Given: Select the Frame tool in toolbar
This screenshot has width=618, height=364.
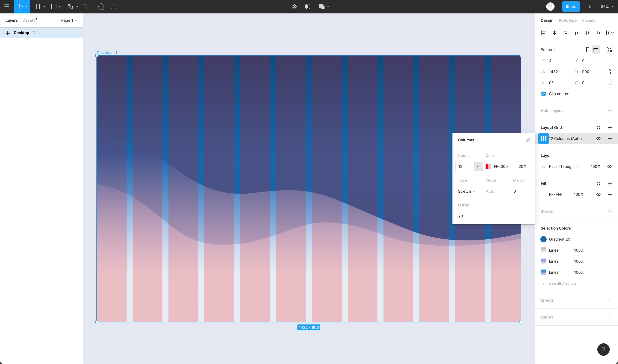Looking at the screenshot, I should click(38, 7).
